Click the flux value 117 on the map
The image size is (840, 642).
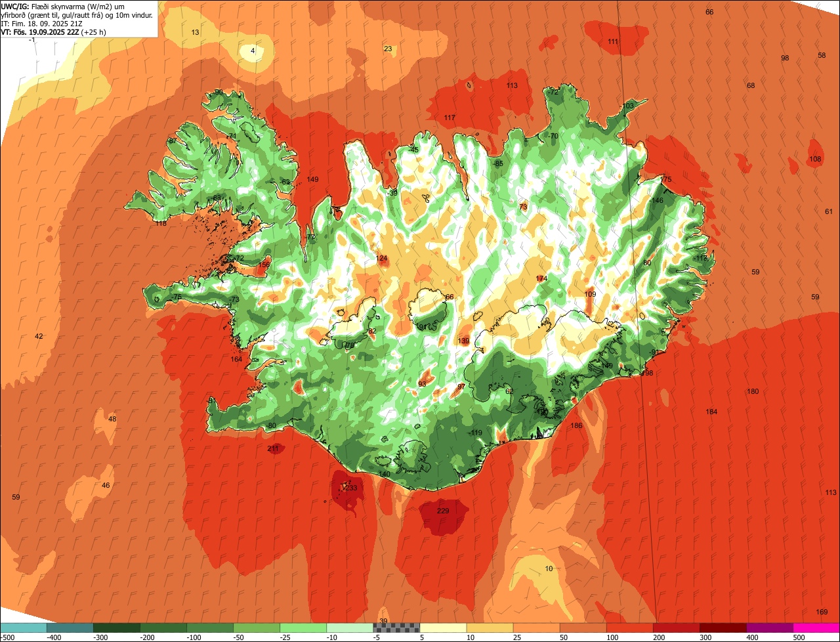pos(450,118)
